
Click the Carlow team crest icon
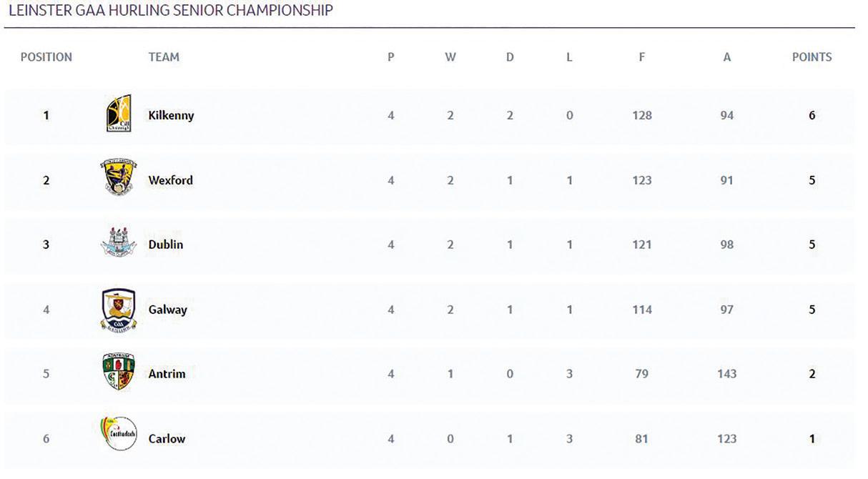[118, 435]
